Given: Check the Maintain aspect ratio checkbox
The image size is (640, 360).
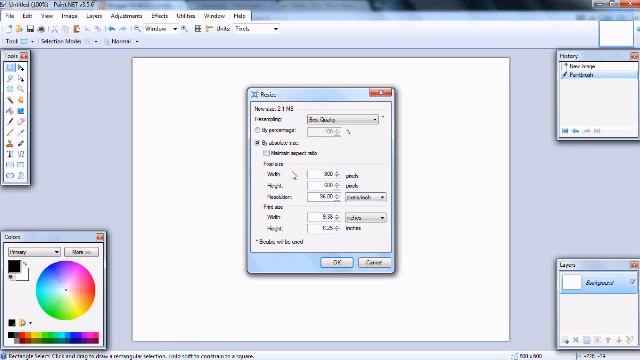Looking at the screenshot, I should 266,153.
